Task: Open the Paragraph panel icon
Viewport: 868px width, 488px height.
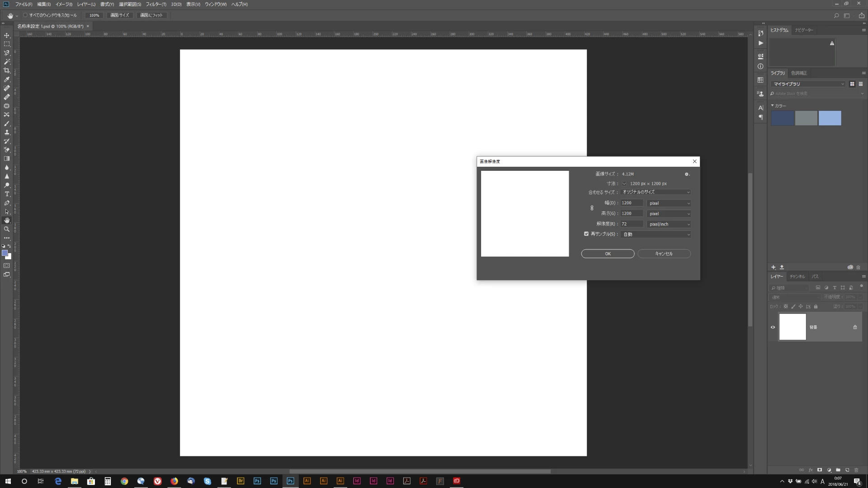Action: tap(761, 117)
